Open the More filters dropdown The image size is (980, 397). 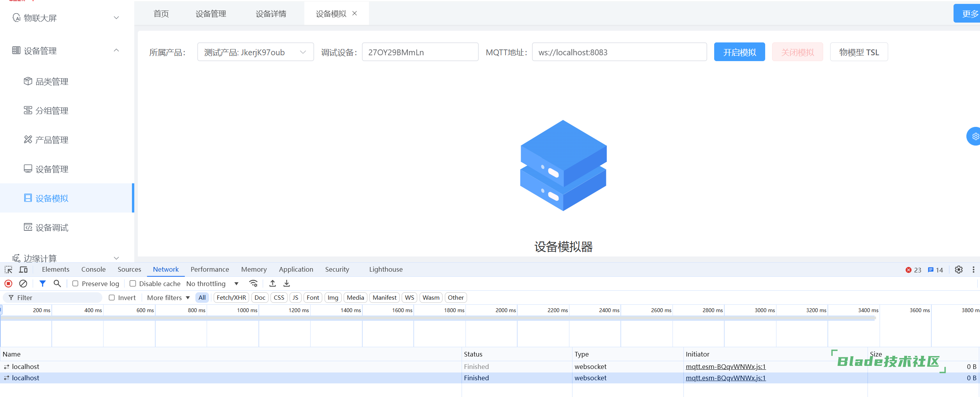pos(168,297)
